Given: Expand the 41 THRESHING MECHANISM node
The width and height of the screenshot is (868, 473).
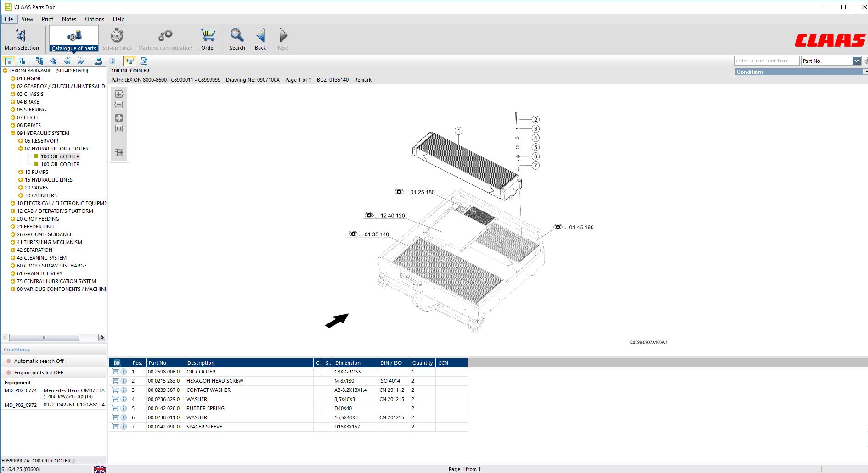Looking at the screenshot, I should point(13,242).
